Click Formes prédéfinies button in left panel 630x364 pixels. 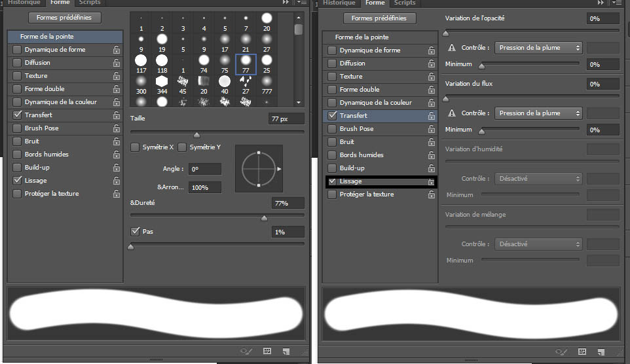(64, 18)
